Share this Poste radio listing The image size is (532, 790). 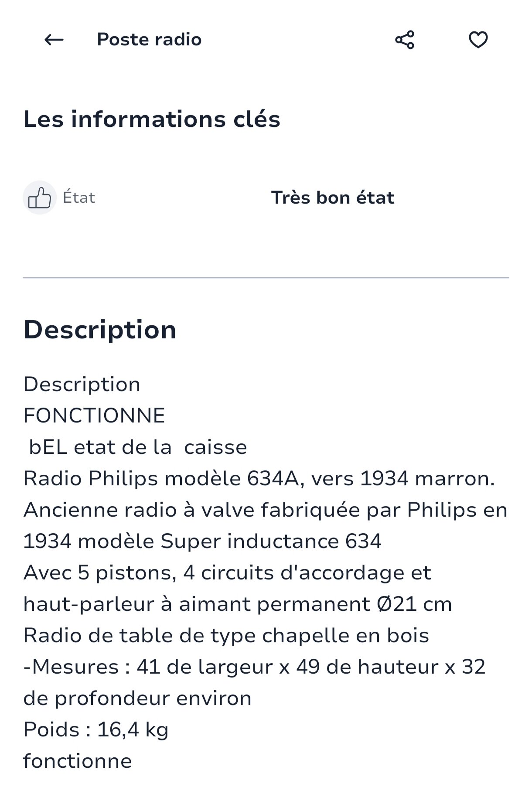[x=405, y=40]
